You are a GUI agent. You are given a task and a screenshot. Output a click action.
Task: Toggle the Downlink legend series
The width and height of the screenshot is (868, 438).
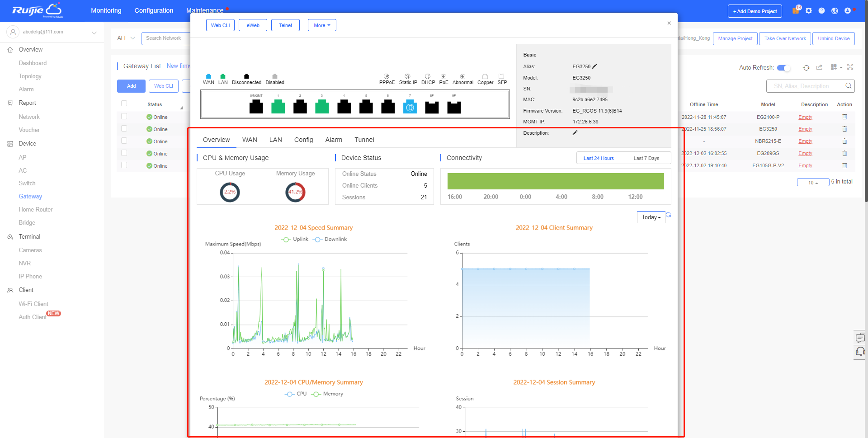330,240
